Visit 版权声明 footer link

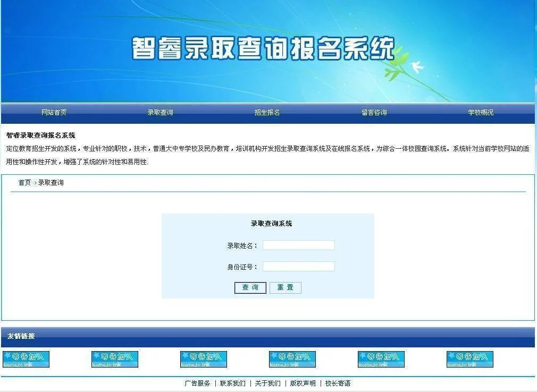coord(303,384)
